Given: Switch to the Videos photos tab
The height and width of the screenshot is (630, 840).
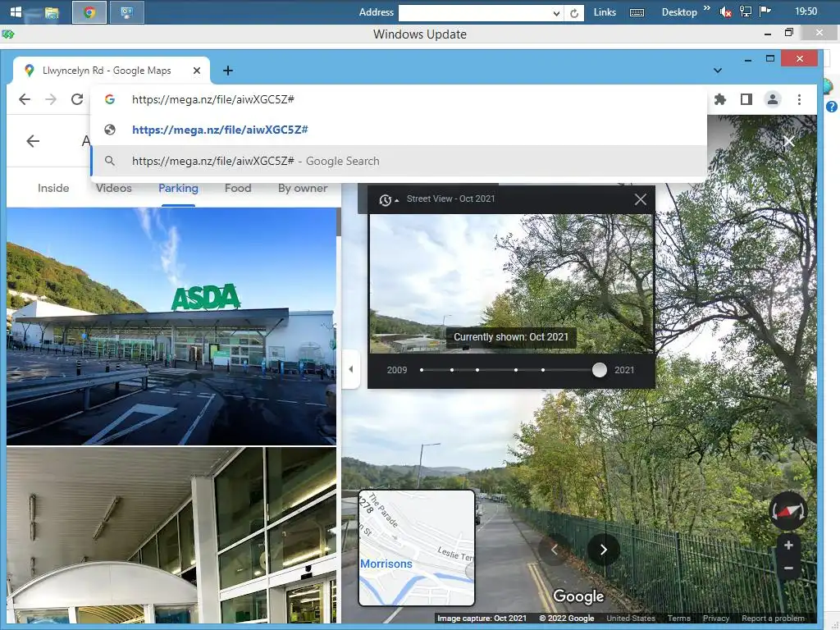Looking at the screenshot, I should point(113,188).
